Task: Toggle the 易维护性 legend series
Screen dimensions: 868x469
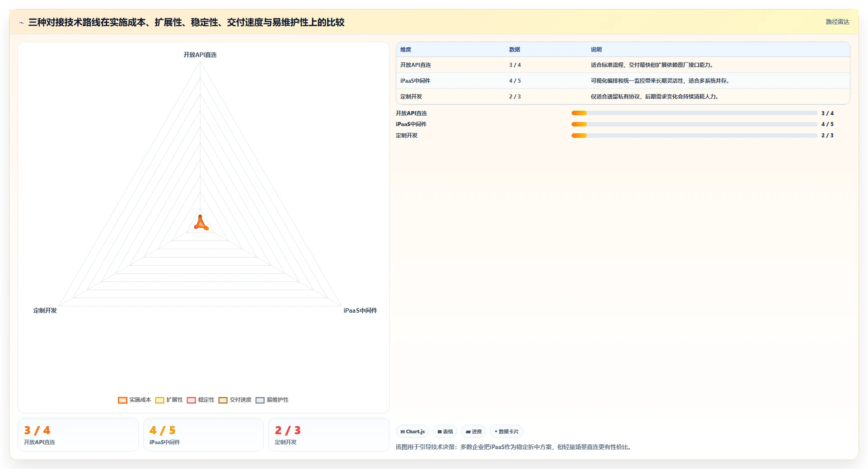Action: click(272, 400)
